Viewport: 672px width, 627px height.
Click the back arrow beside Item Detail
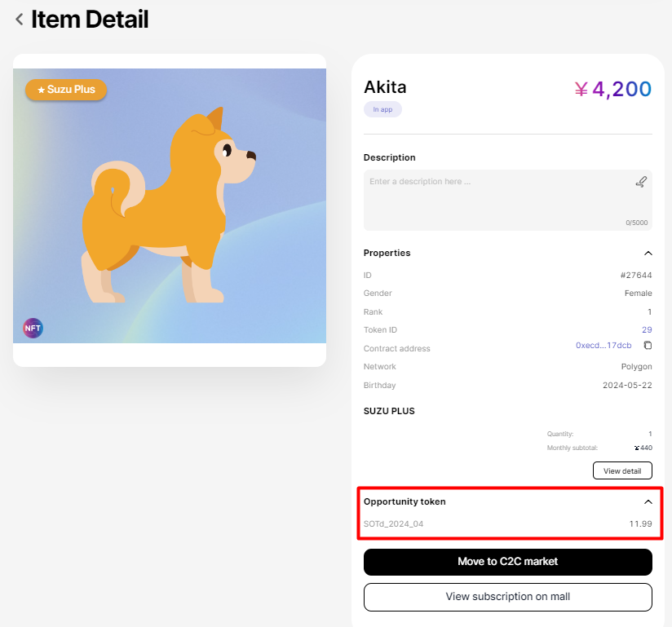19,19
